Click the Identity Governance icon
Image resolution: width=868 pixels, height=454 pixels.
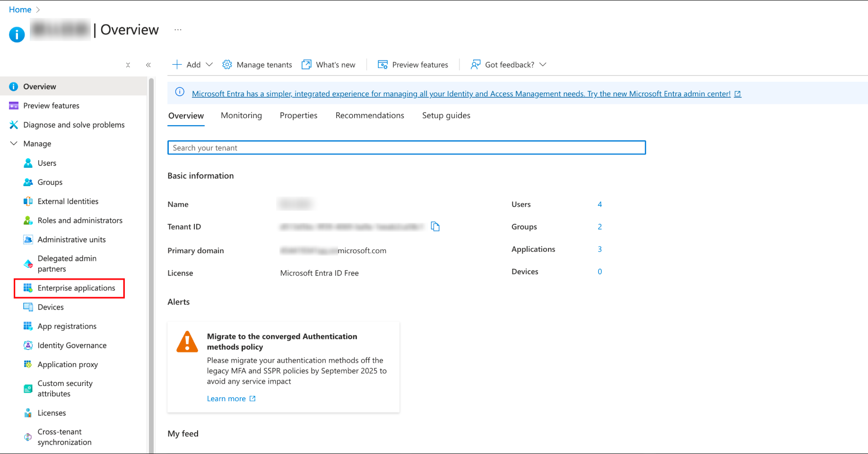coord(28,345)
